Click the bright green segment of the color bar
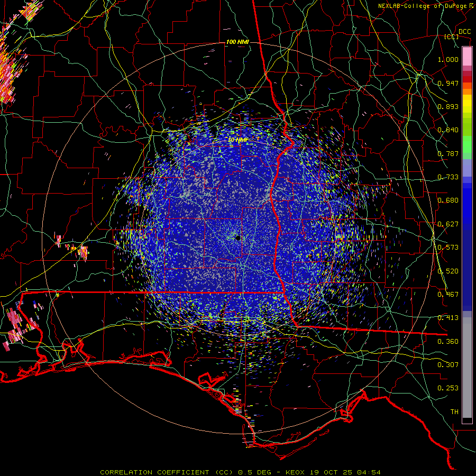The height and width of the screenshot is (476, 476). [467, 144]
